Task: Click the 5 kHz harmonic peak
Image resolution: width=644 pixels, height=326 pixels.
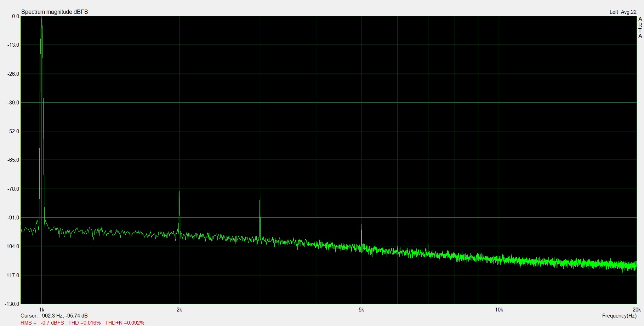Action: pos(361,225)
